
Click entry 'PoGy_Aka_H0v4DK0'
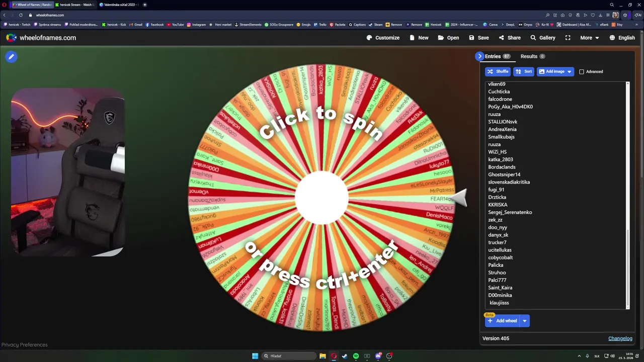pyautogui.click(x=510, y=107)
